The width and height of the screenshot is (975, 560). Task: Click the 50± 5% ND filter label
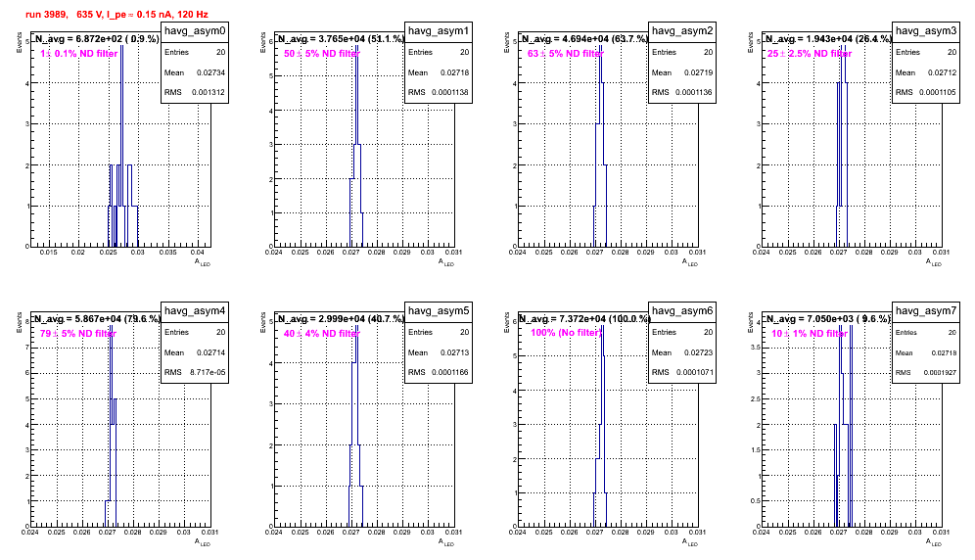[322, 54]
